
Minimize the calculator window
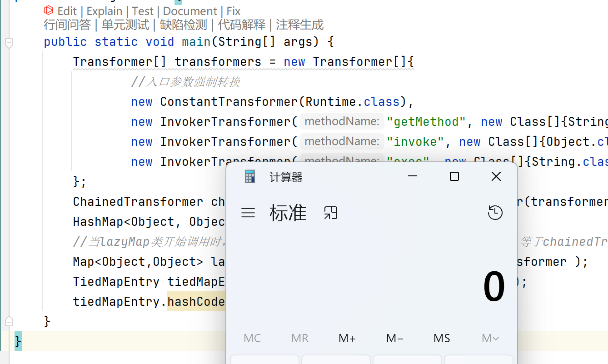(413, 177)
